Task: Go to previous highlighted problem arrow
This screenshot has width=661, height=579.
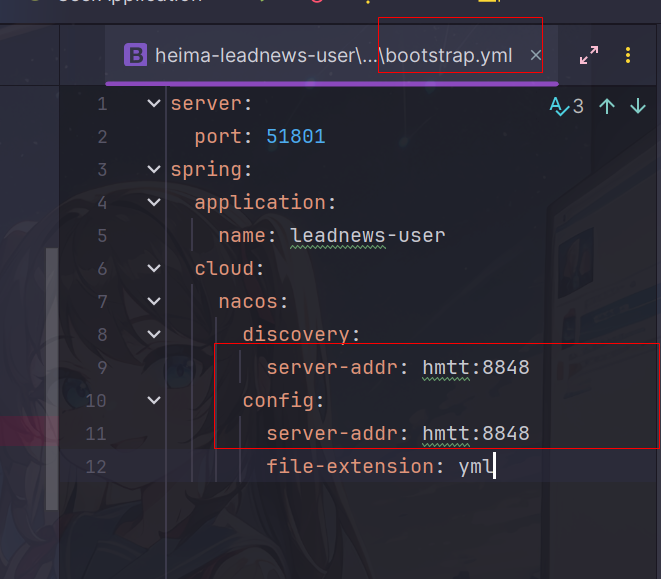Action: coord(607,106)
